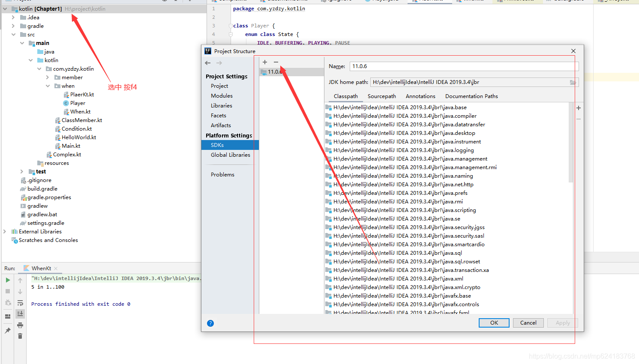639x364 pixels.
Task: Toggle soft-wrap in the run console
Action: click(20, 302)
